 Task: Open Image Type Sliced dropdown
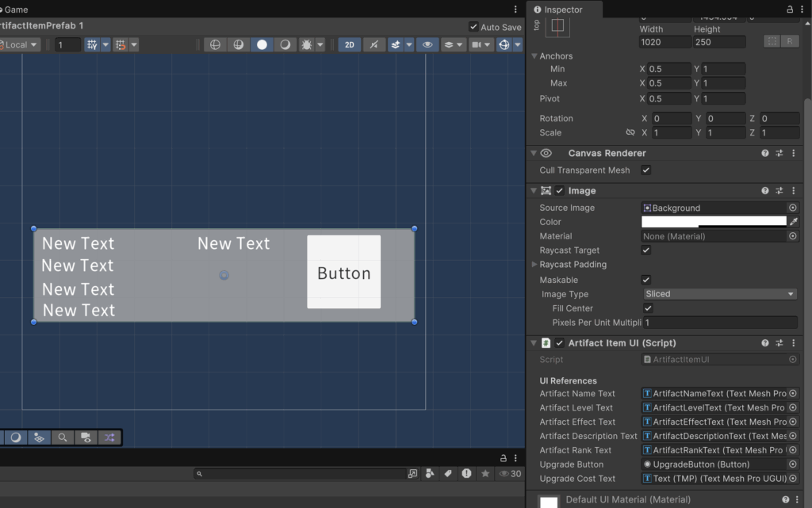pos(720,294)
